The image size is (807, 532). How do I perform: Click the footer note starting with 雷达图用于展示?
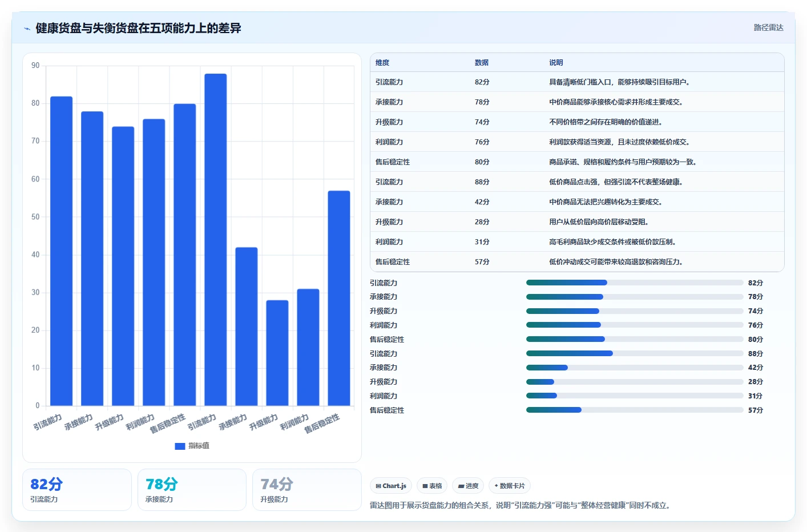coord(522,505)
